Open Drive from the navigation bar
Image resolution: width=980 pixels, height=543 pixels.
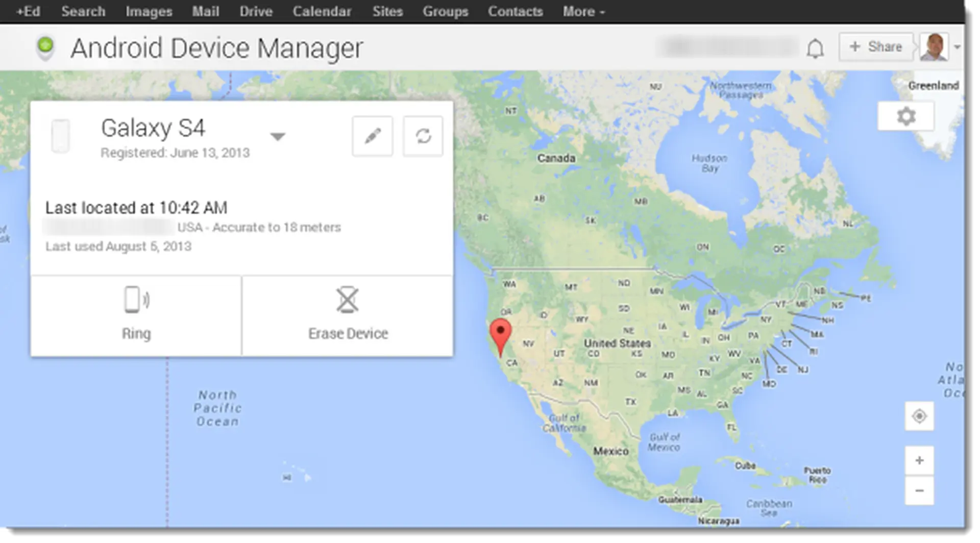[256, 11]
